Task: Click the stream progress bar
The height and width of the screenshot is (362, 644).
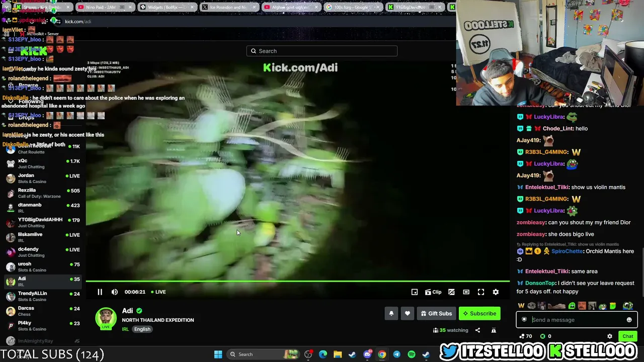Action: [x=298, y=282]
